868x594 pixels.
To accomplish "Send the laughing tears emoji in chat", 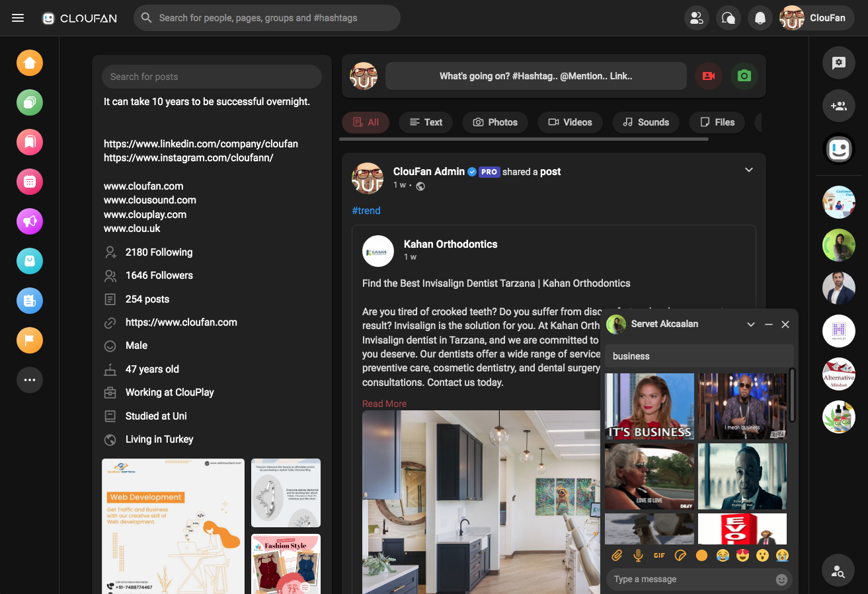I will click(722, 556).
